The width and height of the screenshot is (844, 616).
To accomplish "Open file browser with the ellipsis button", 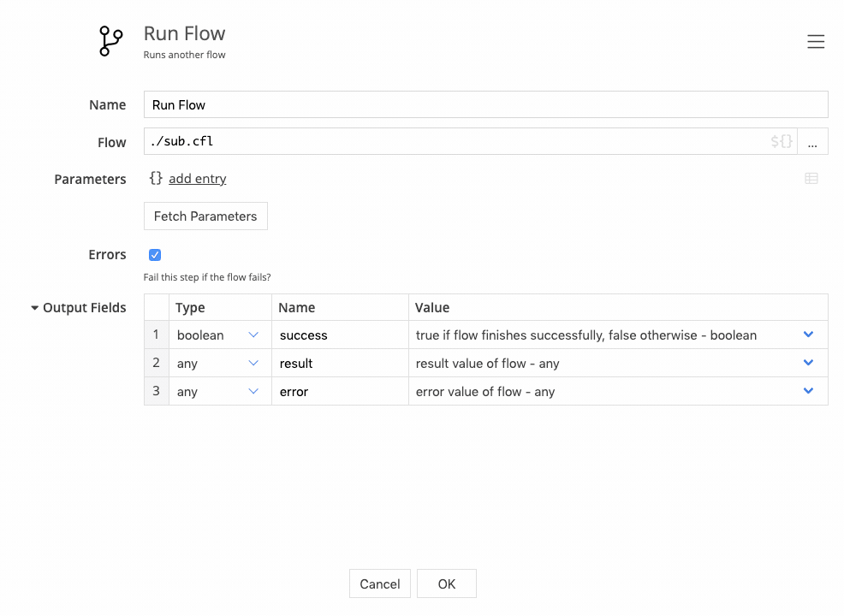I will point(812,141).
